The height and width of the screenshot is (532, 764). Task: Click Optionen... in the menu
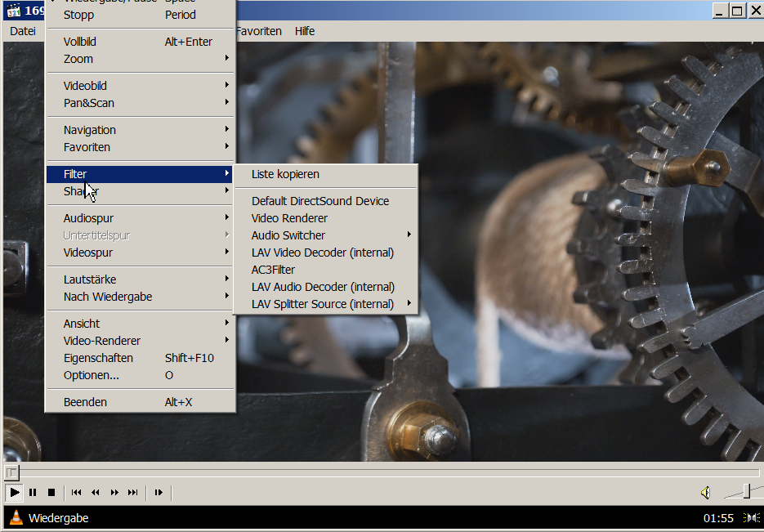pos(92,375)
